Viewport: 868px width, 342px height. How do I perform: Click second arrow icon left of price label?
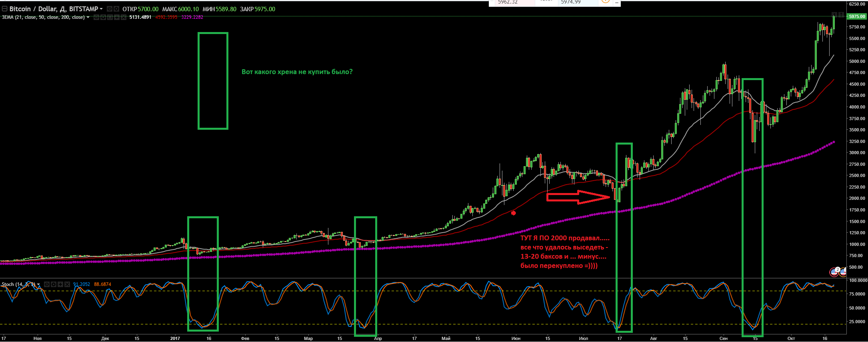tap(841, 15)
